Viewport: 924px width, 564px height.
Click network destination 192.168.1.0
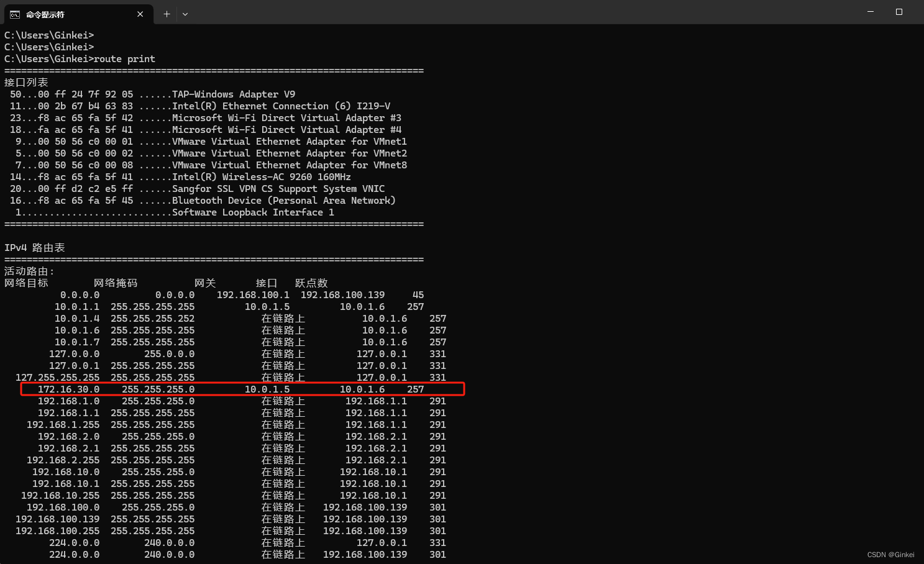(x=69, y=401)
